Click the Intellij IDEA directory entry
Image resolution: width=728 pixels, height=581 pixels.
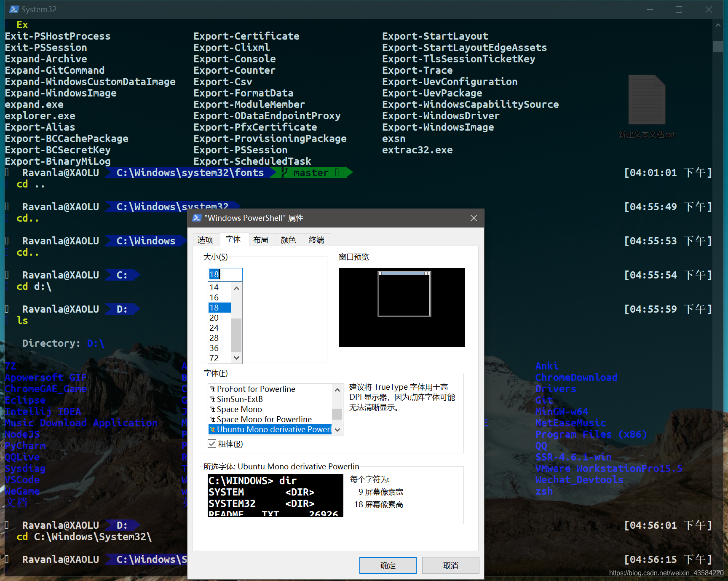(43, 412)
